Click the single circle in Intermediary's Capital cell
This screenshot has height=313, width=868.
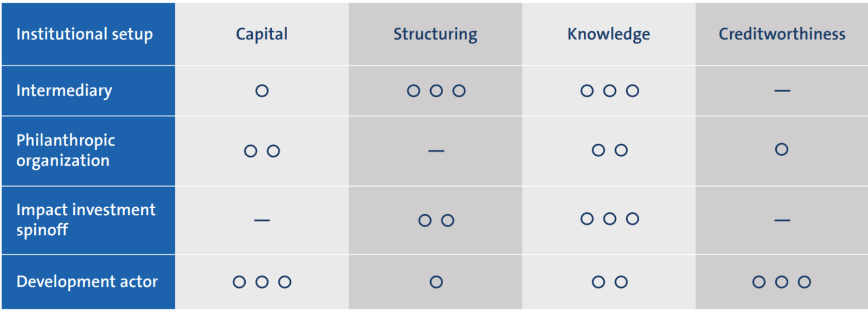(x=262, y=91)
